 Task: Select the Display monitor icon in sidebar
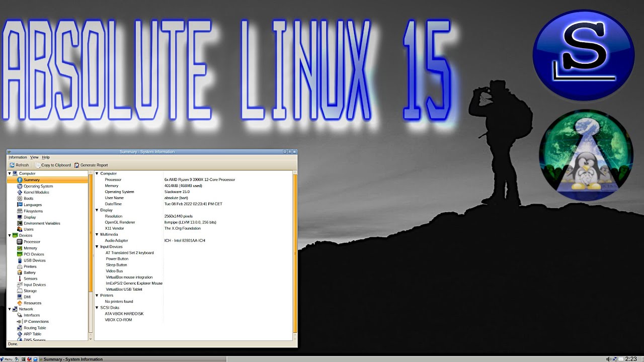20,217
